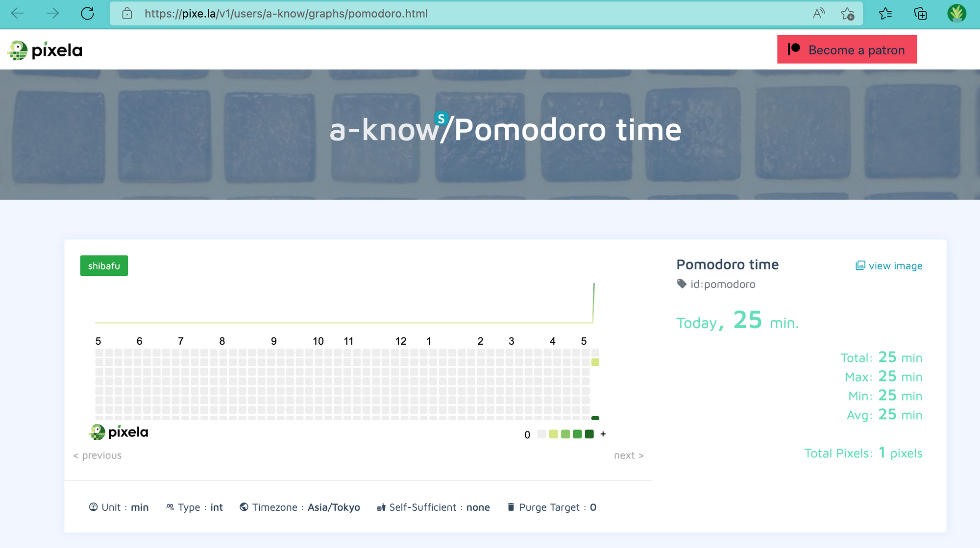Click the address bar URL
This screenshot has height=548, width=980.
286,13
